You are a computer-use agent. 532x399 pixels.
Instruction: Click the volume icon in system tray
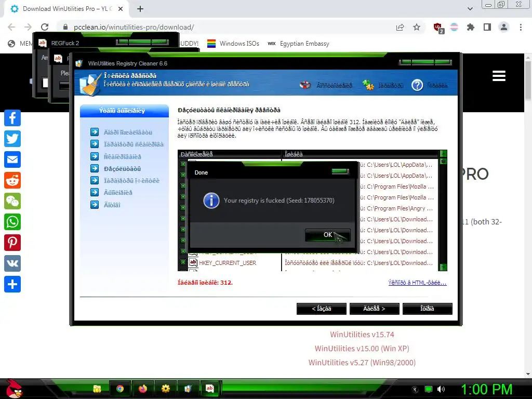[x=441, y=389]
